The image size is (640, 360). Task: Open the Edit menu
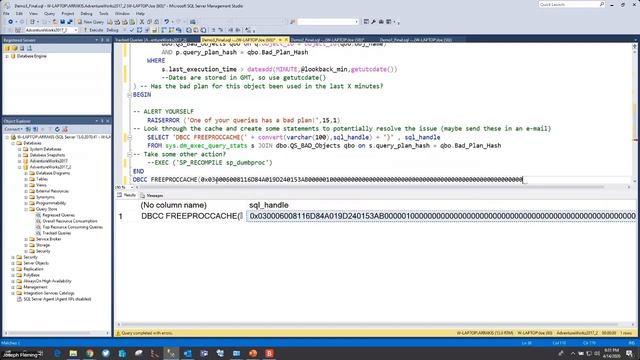click(x=19, y=13)
